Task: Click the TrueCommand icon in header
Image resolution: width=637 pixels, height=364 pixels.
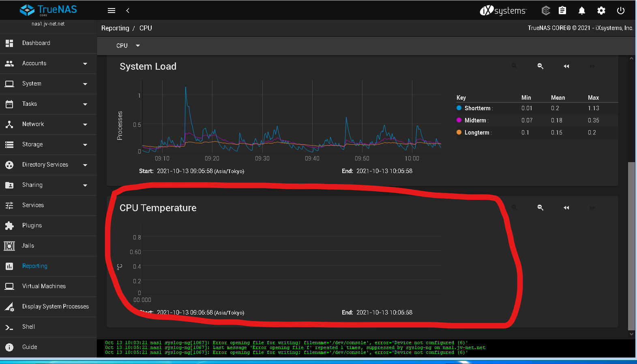Action: coord(546,11)
